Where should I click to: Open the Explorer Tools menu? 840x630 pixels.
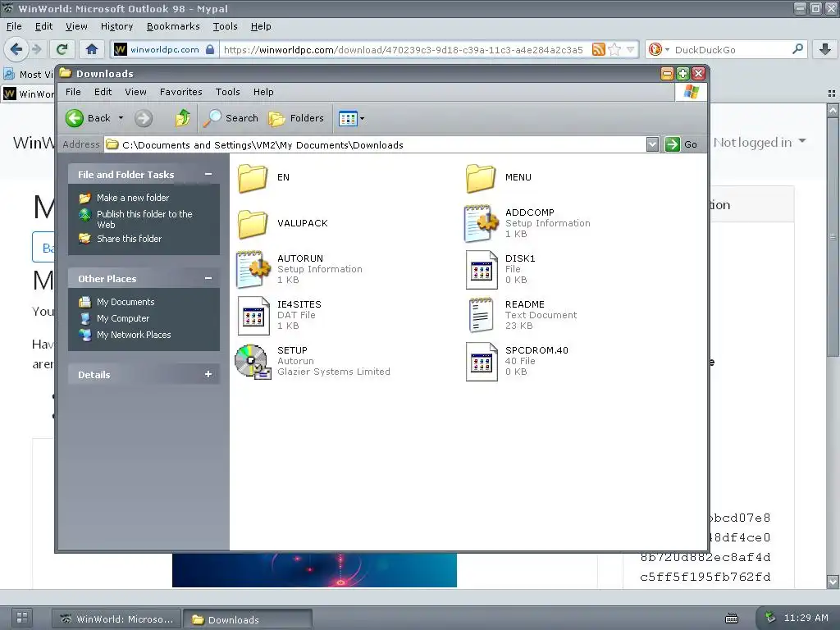[228, 92]
